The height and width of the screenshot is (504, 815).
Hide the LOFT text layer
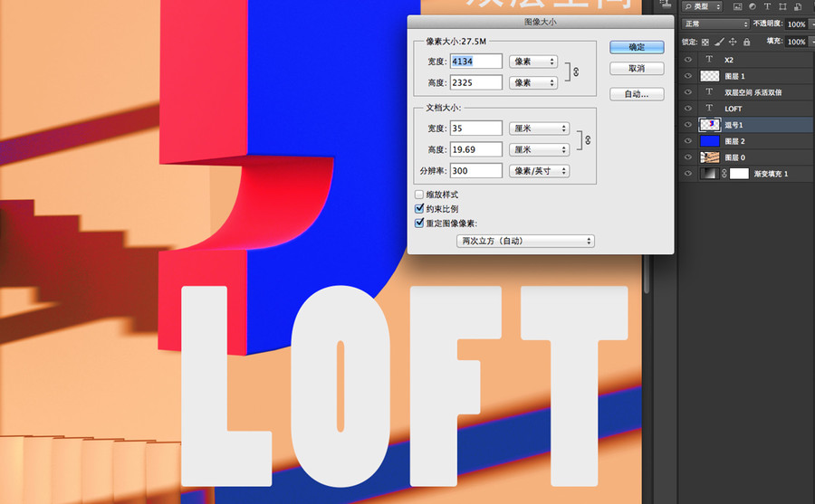[x=688, y=109]
